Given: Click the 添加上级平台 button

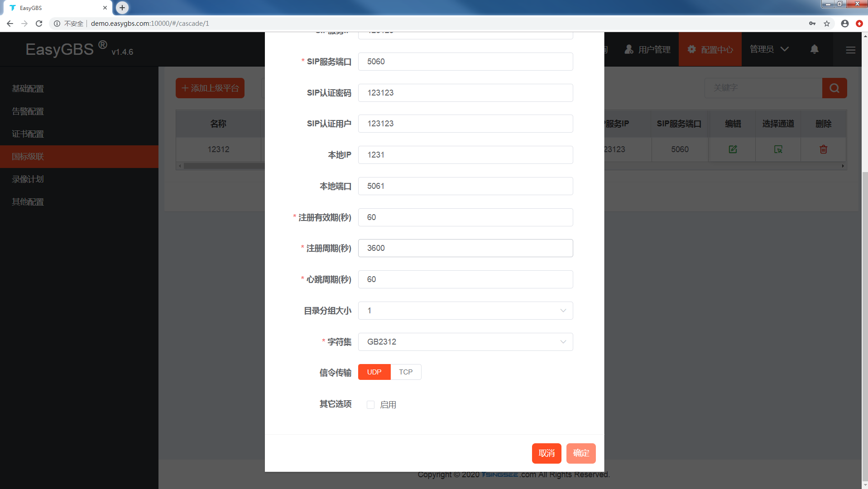Looking at the screenshot, I should [x=210, y=88].
